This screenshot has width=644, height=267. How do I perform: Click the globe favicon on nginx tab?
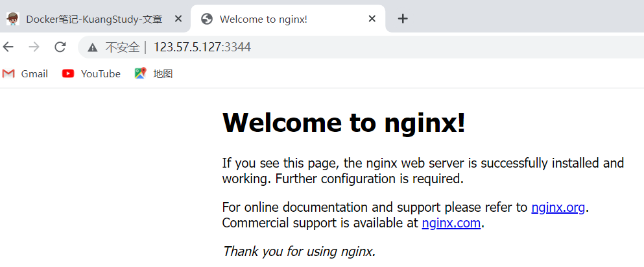point(207,19)
